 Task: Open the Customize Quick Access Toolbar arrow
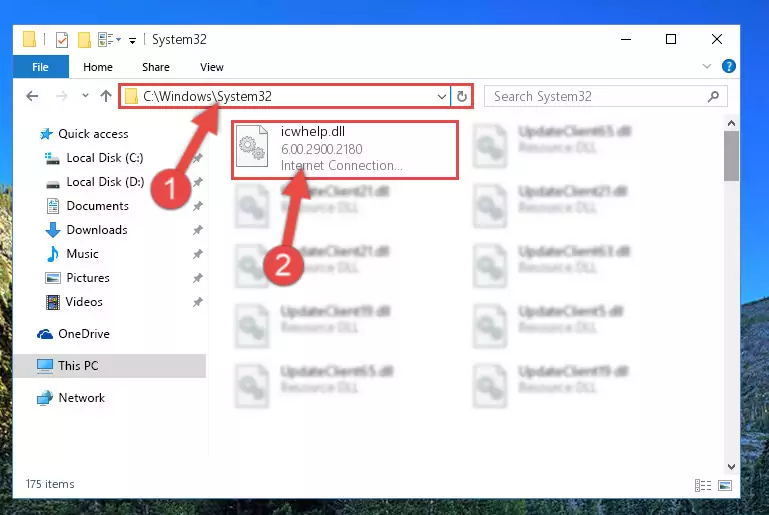point(132,40)
